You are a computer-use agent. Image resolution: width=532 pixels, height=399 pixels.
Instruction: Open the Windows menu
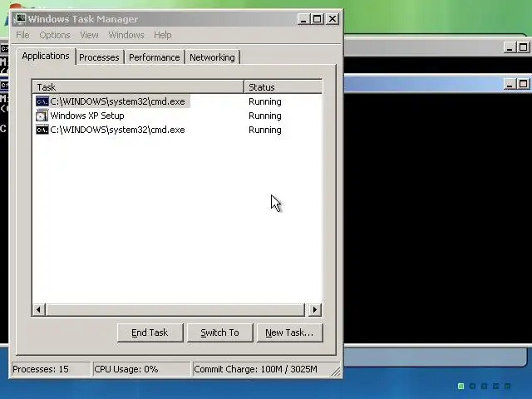click(x=126, y=35)
